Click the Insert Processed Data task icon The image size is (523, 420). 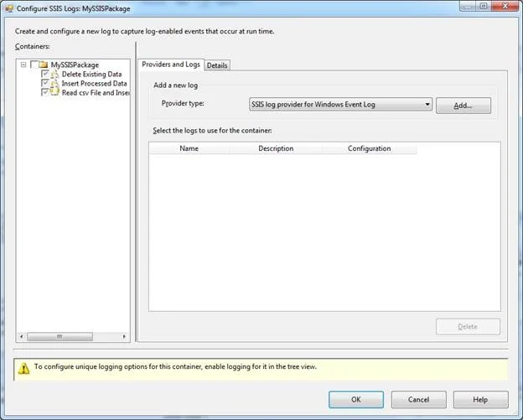[x=54, y=83]
